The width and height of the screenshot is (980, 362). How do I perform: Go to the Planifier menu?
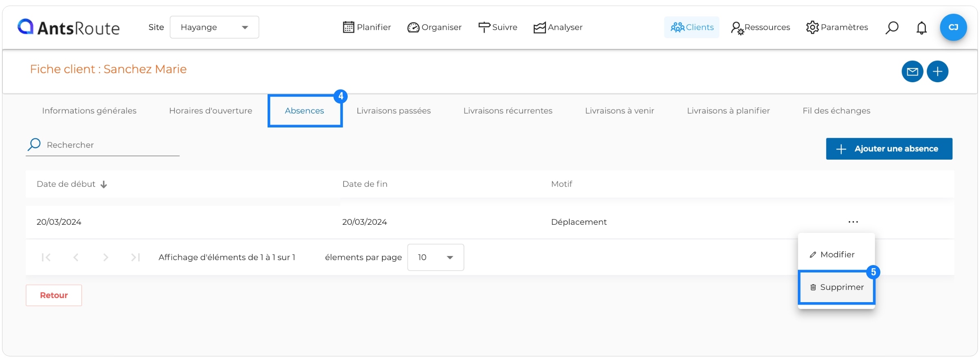pyautogui.click(x=367, y=27)
